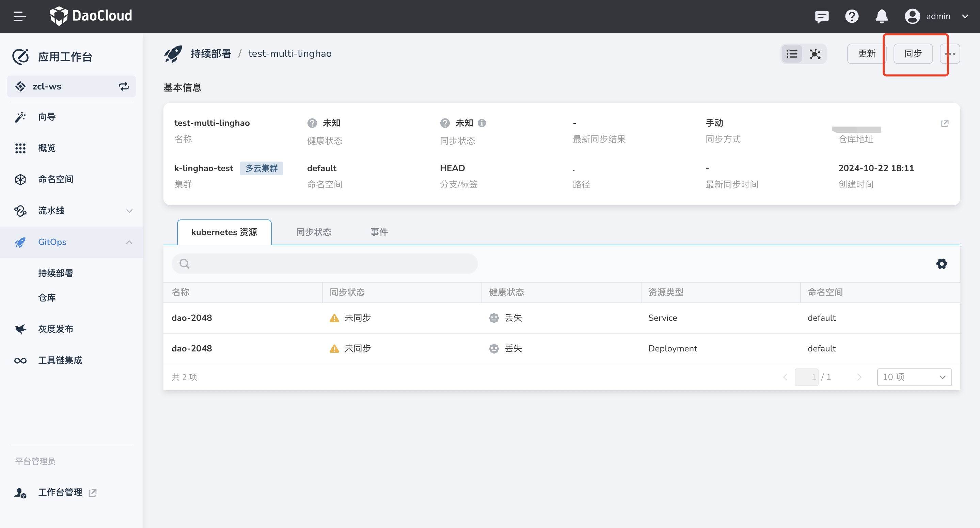Open the messages chat icon

click(x=822, y=16)
